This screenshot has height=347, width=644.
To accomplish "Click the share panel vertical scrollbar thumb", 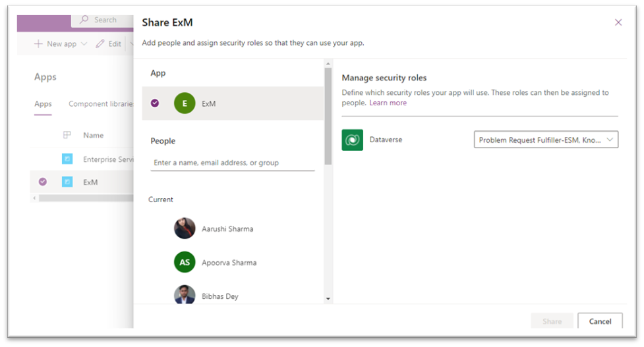I will (x=328, y=116).
